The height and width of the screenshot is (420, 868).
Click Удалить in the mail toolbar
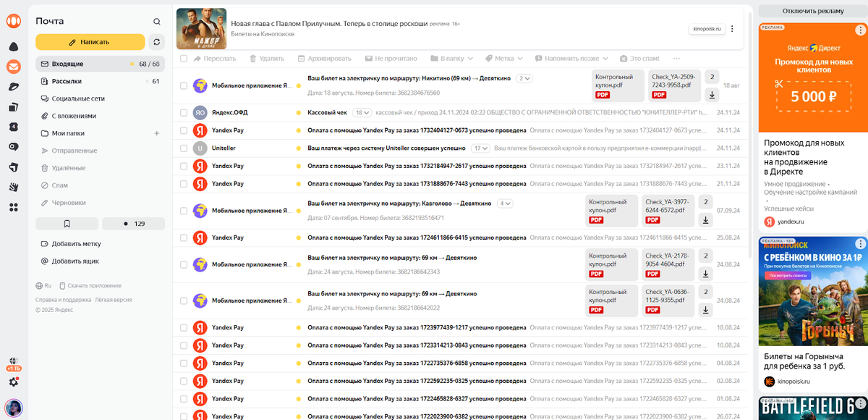point(266,58)
